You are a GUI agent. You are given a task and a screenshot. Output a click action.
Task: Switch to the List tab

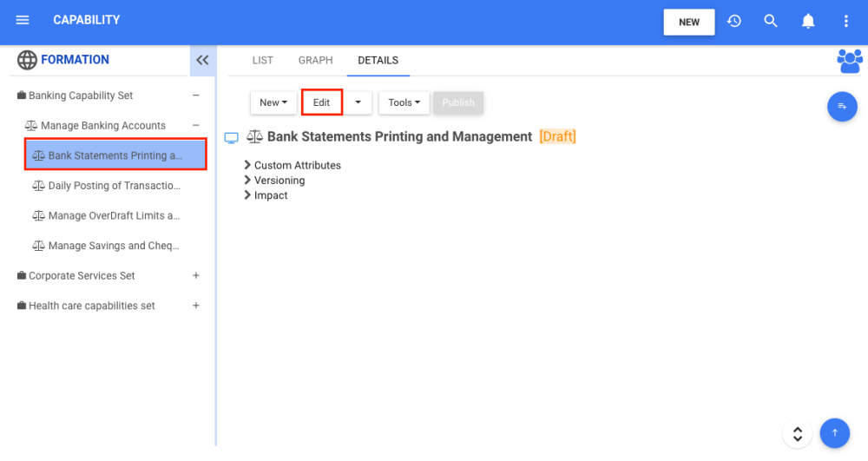tap(262, 60)
